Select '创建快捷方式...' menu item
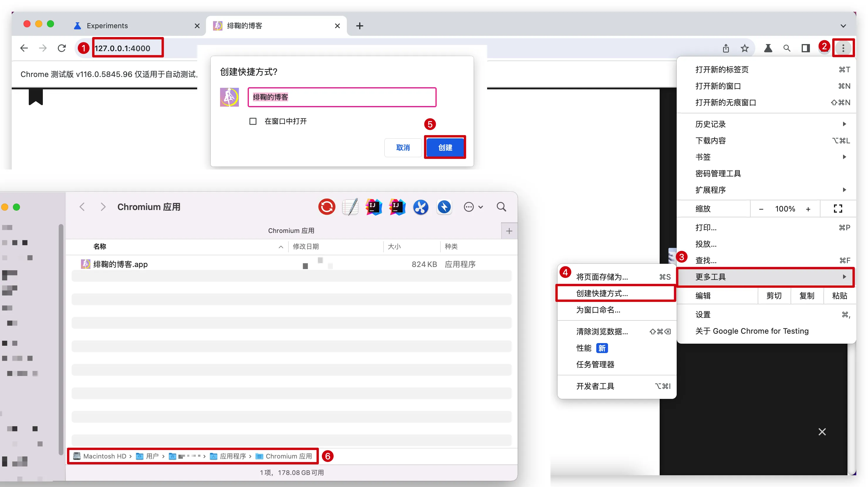 click(x=602, y=293)
